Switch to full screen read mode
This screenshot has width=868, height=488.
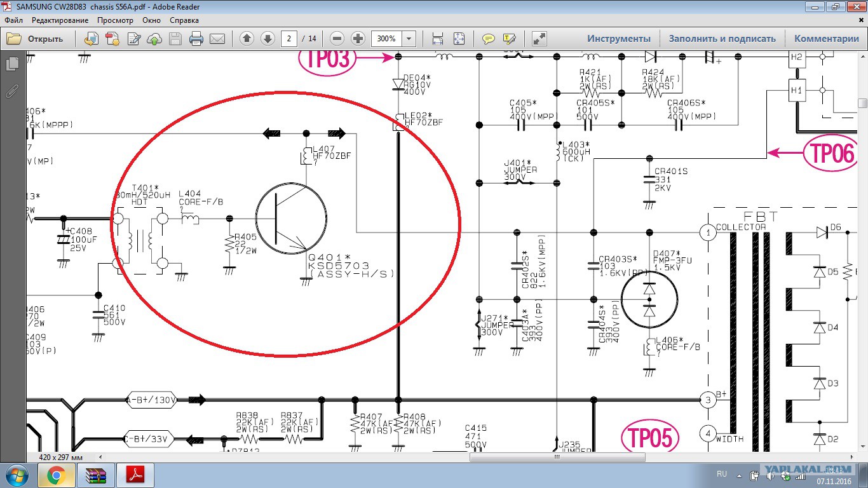[x=539, y=39]
